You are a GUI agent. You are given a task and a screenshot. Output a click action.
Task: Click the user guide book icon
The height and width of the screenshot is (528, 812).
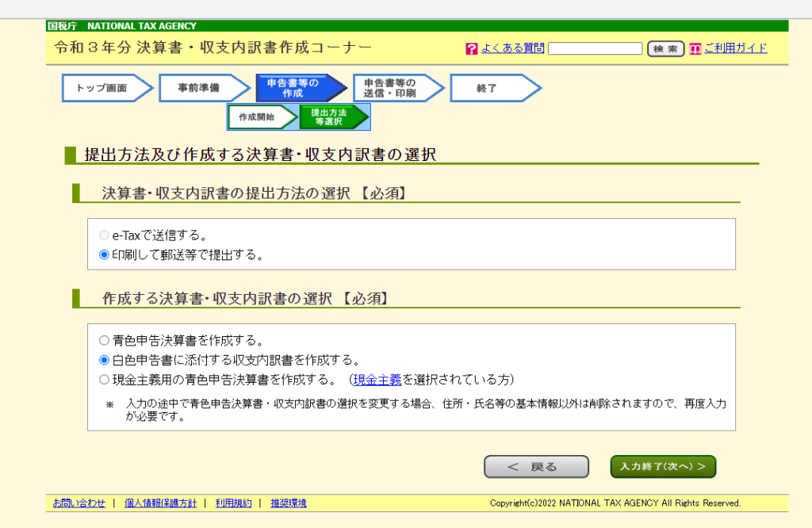point(695,48)
